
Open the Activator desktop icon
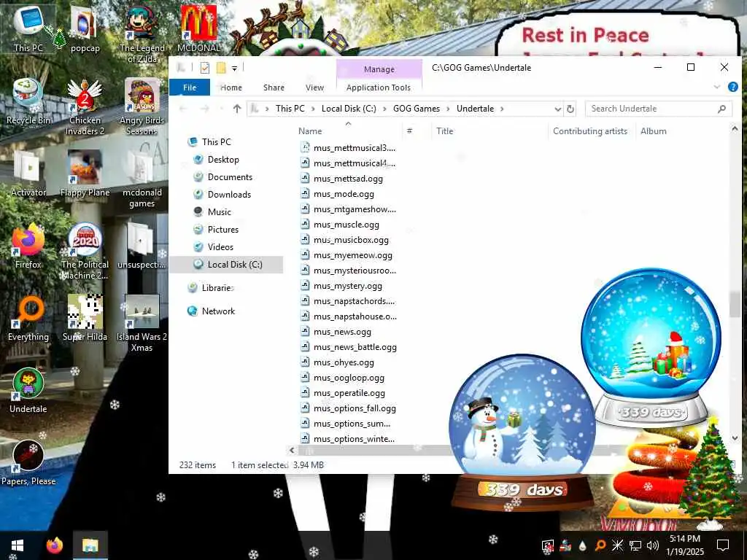coord(28,174)
